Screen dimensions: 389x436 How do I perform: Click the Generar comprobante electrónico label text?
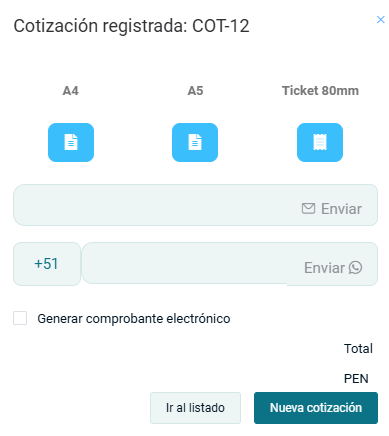click(134, 319)
